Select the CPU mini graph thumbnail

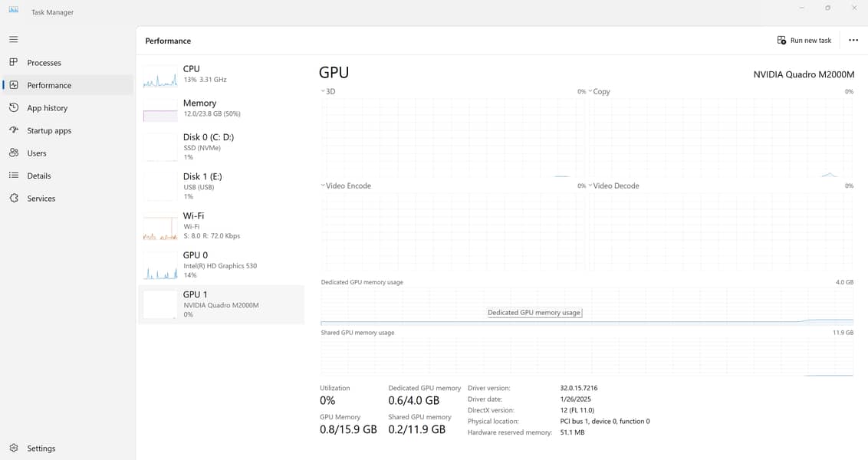click(x=160, y=77)
